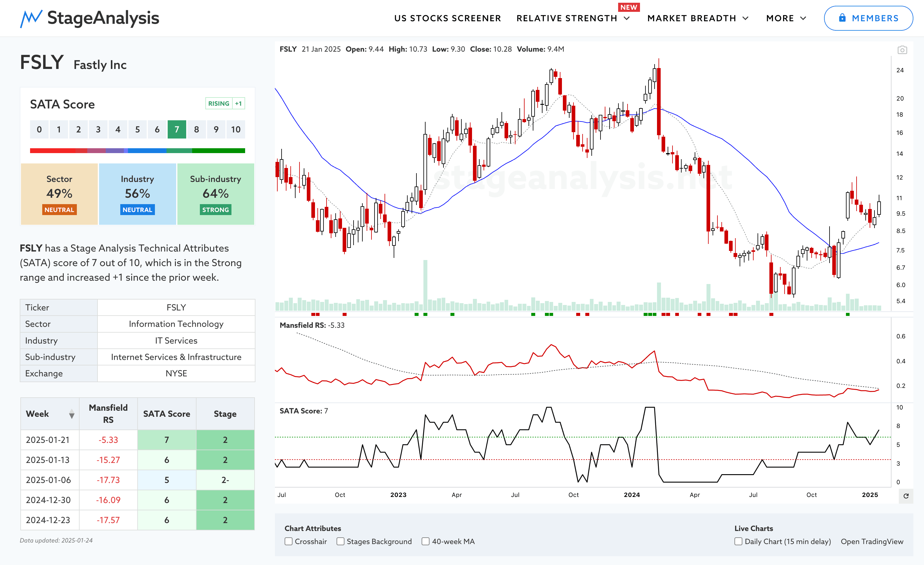Click the Chart Attributes heading
Screen dimensions: 924x565
click(x=313, y=528)
